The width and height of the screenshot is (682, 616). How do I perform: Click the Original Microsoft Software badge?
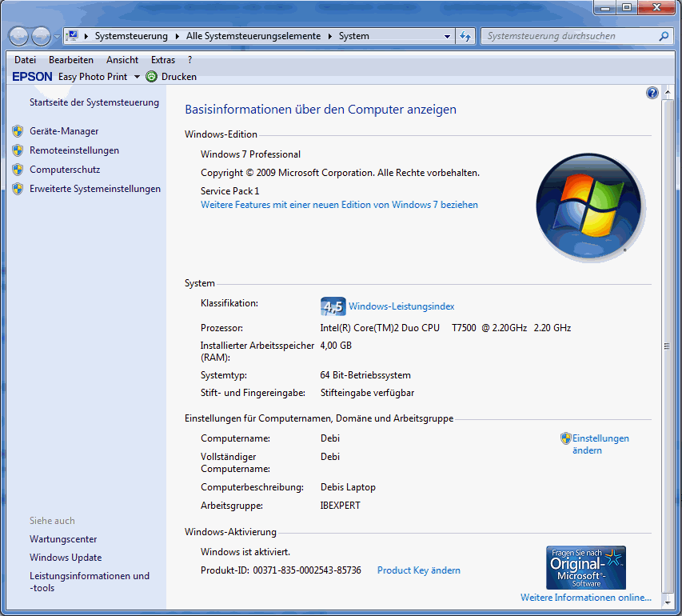coord(586,568)
